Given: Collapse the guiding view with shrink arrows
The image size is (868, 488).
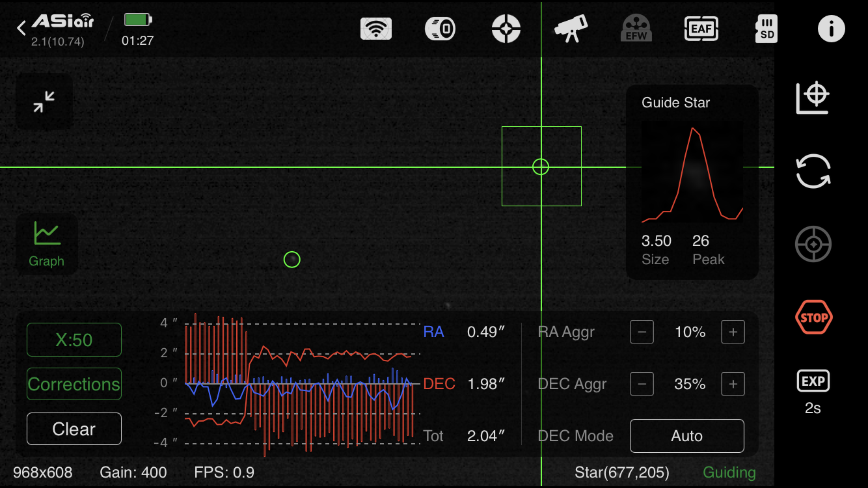Looking at the screenshot, I should tap(44, 102).
